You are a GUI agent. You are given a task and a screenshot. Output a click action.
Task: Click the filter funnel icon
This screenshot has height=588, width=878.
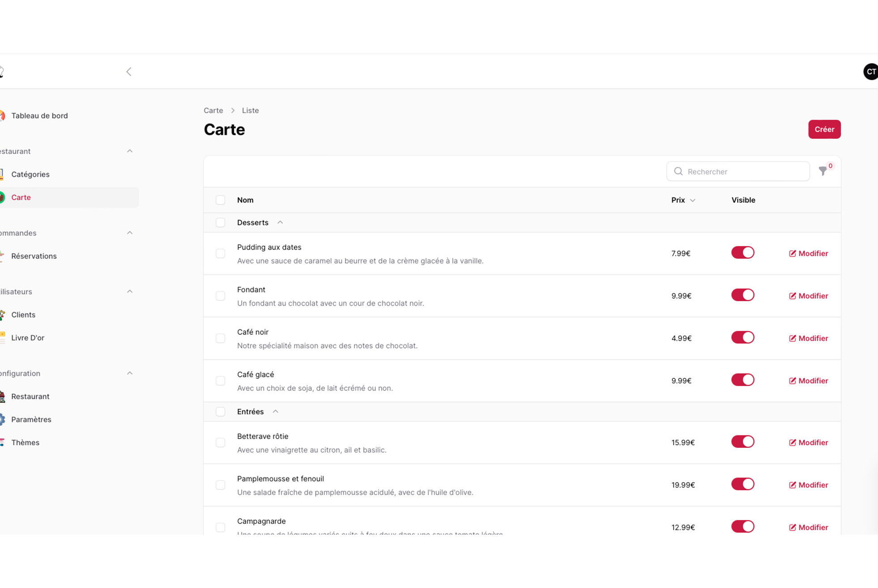tap(823, 171)
